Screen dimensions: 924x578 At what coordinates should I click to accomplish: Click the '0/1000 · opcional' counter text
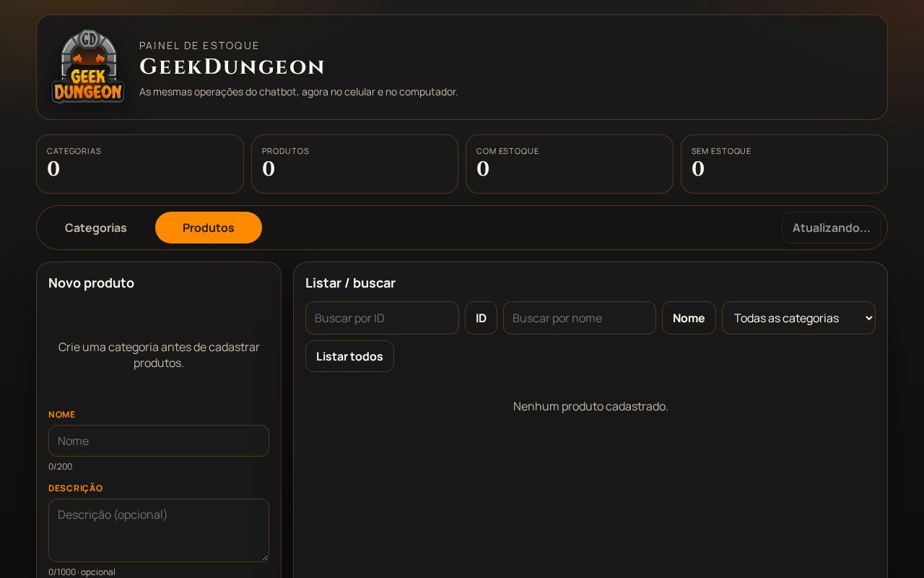(82, 572)
